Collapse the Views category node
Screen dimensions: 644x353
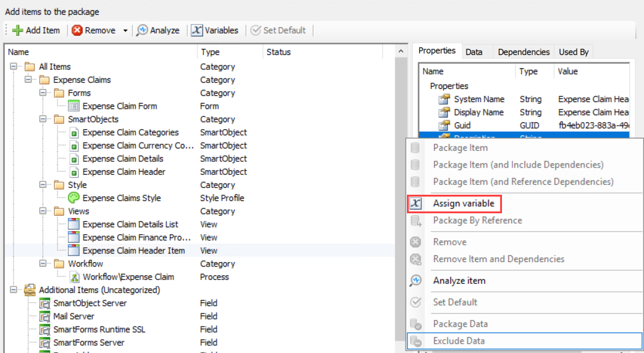pyautogui.click(x=43, y=211)
